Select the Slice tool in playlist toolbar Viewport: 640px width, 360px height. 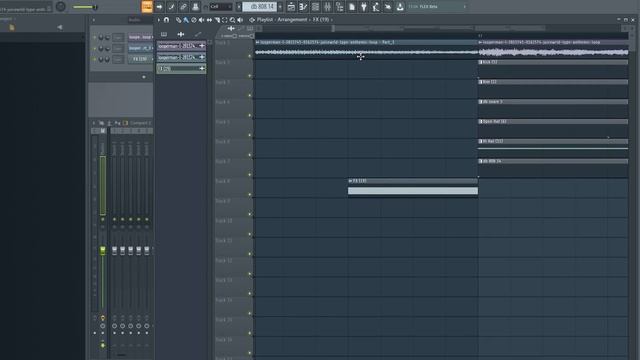[x=217, y=20]
